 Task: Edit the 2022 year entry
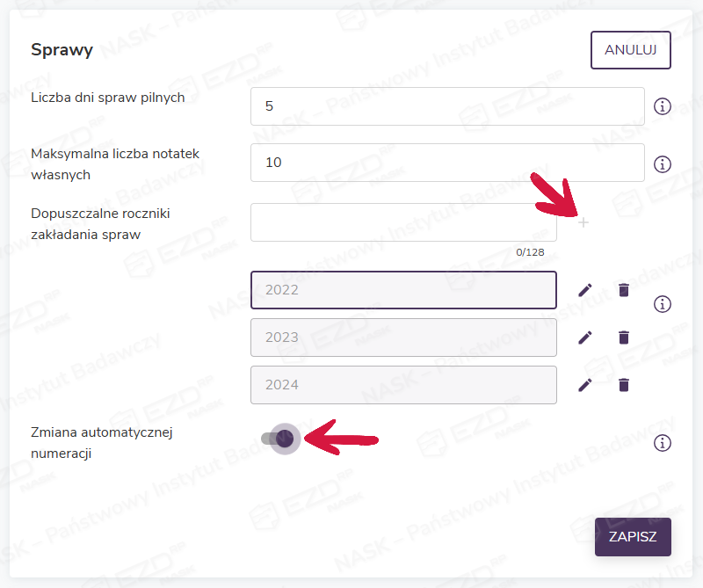[585, 290]
